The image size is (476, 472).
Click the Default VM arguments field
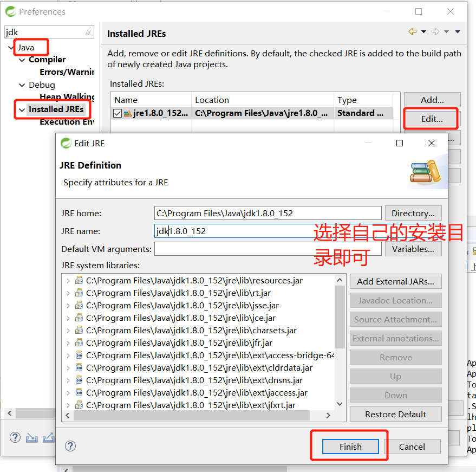point(268,249)
